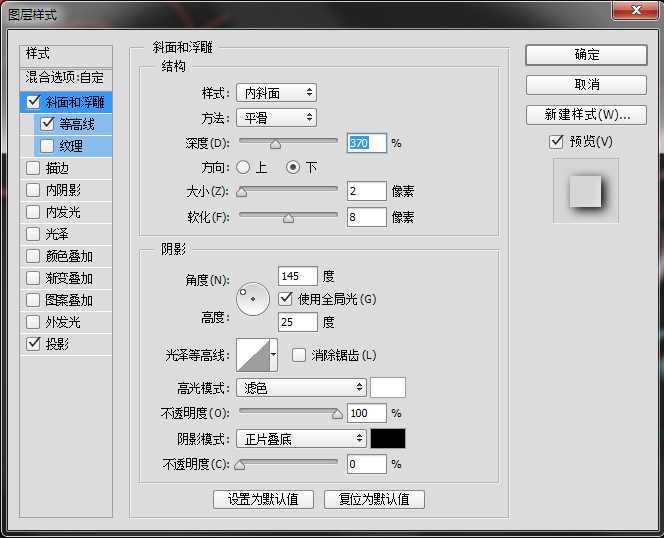Select the 上 direction radio button

click(x=243, y=167)
